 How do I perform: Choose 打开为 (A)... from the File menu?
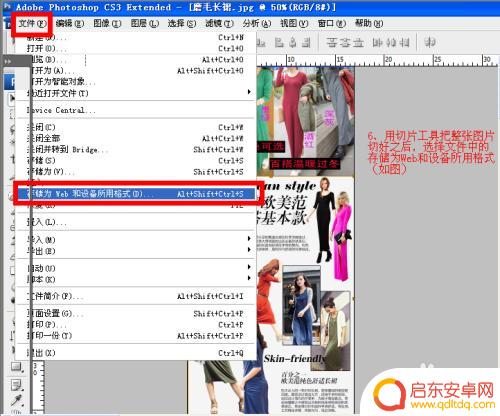point(136,71)
